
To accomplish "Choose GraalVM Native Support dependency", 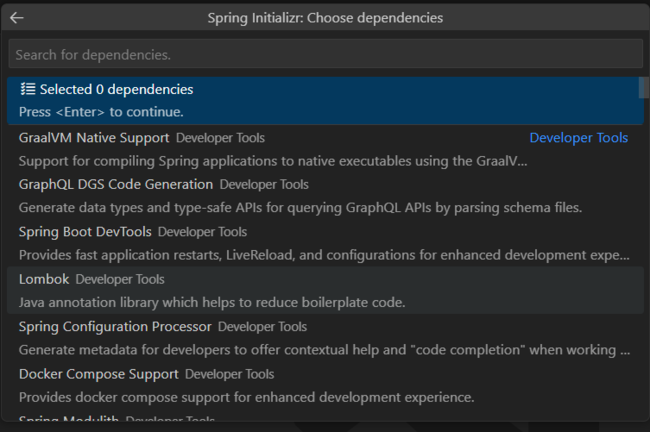I will click(94, 138).
